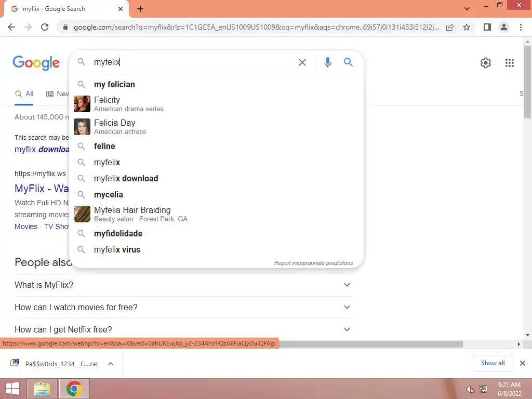532x399 pixels.
Task: Clear the search box with X
Action: pyautogui.click(x=302, y=62)
